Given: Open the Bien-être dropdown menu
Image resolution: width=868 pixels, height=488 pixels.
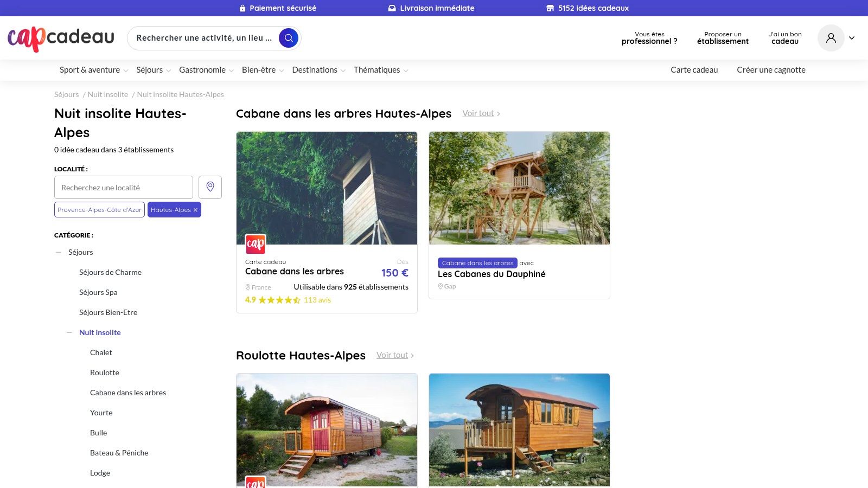Looking at the screenshot, I should (x=263, y=70).
